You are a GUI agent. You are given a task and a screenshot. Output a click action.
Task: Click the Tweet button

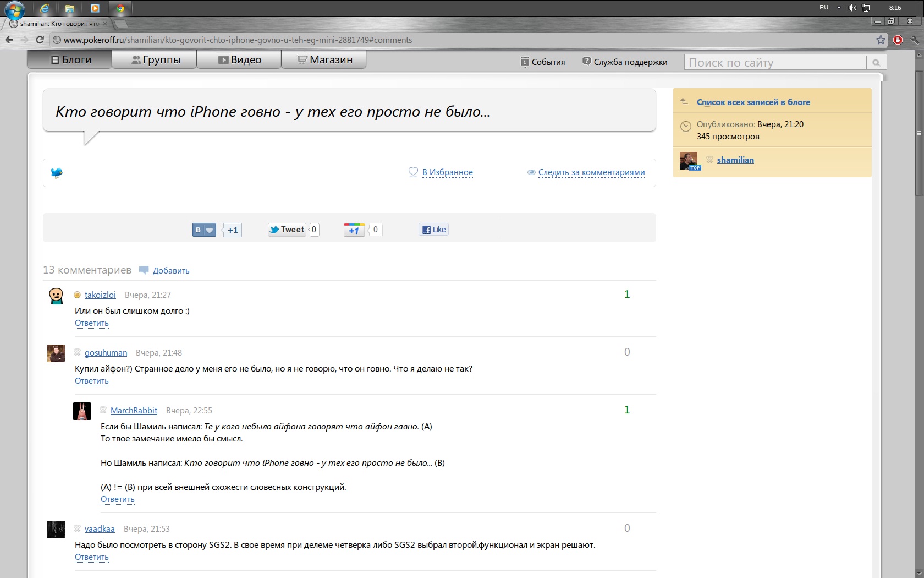pyautogui.click(x=287, y=230)
